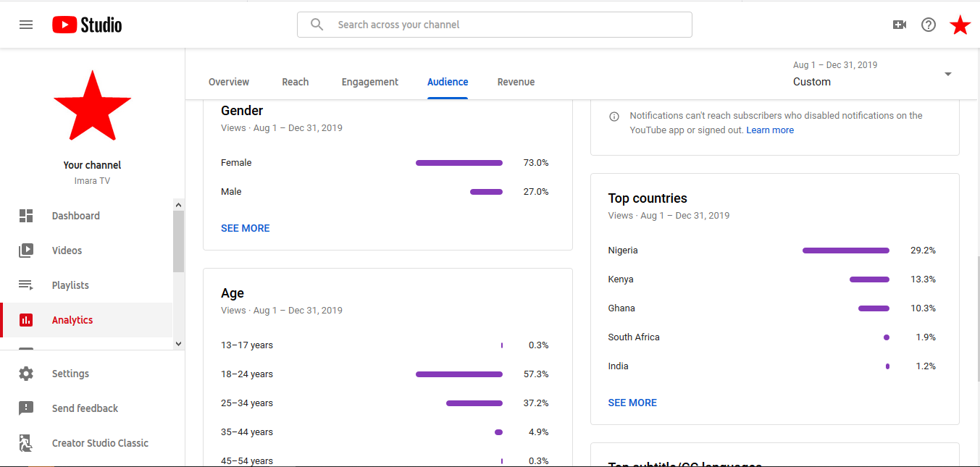Open the account red star avatar
Screen dimensions: 980x467
click(x=960, y=25)
